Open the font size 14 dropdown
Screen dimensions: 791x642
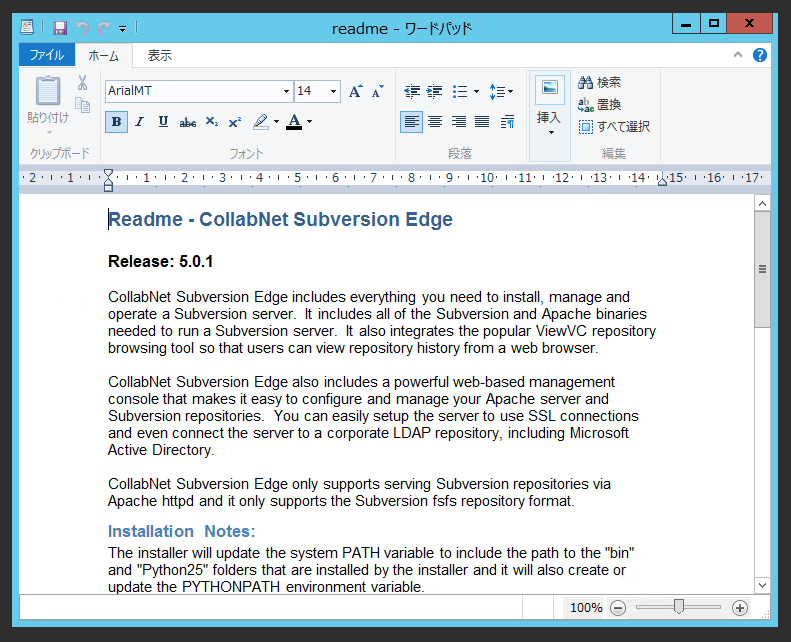point(333,91)
